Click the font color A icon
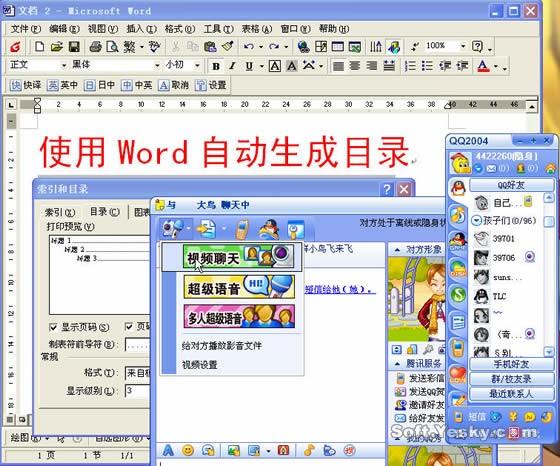Viewport: 560px width, 466px height. [x=483, y=66]
